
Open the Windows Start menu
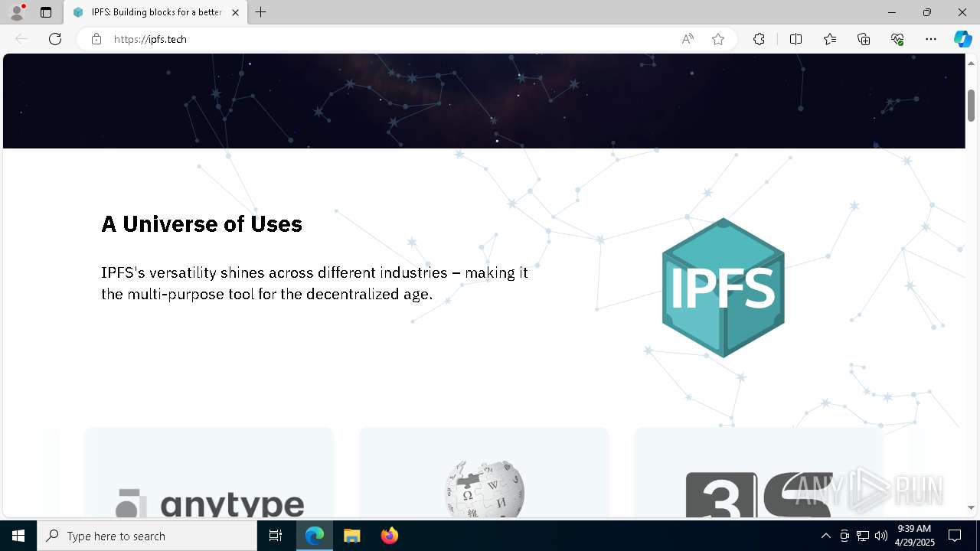click(x=18, y=536)
